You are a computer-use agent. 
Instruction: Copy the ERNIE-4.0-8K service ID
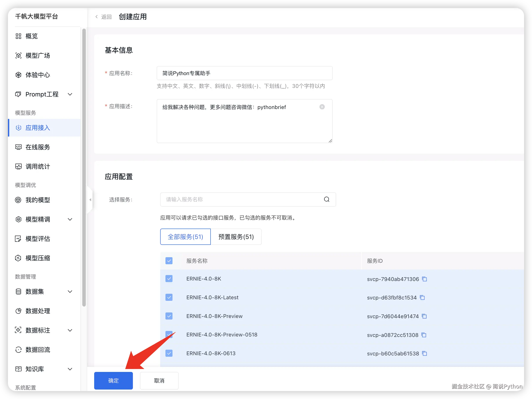(x=424, y=279)
